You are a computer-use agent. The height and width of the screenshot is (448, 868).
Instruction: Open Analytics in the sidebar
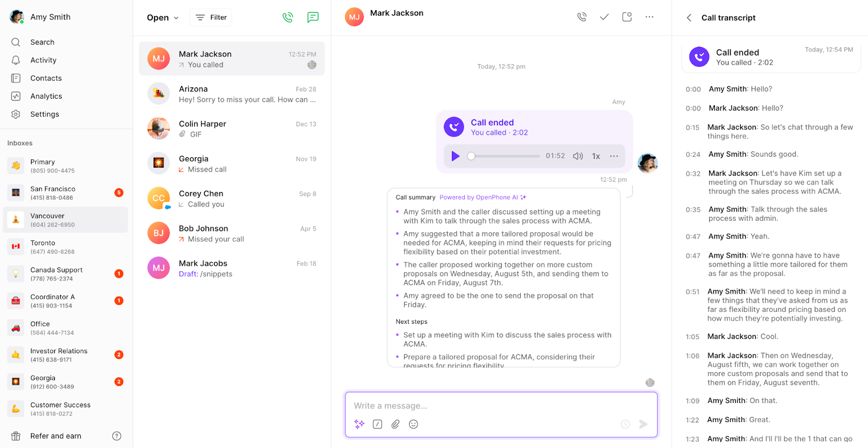click(46, 96)
